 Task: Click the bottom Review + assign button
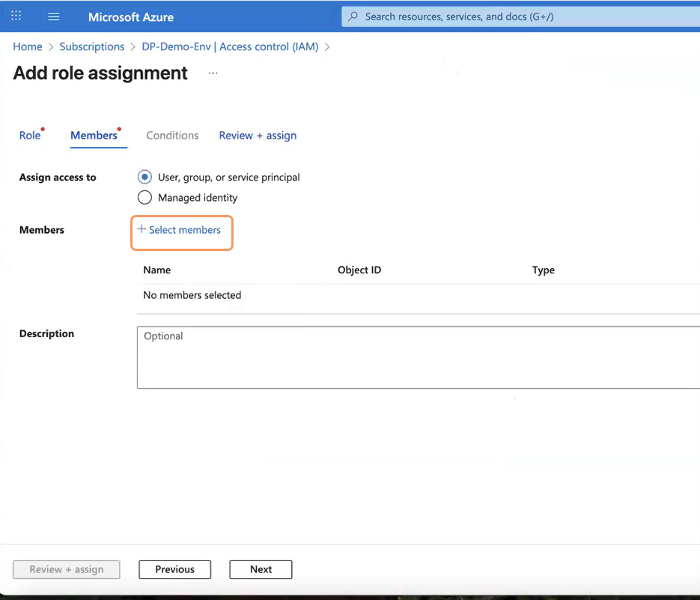pos(67,569)
